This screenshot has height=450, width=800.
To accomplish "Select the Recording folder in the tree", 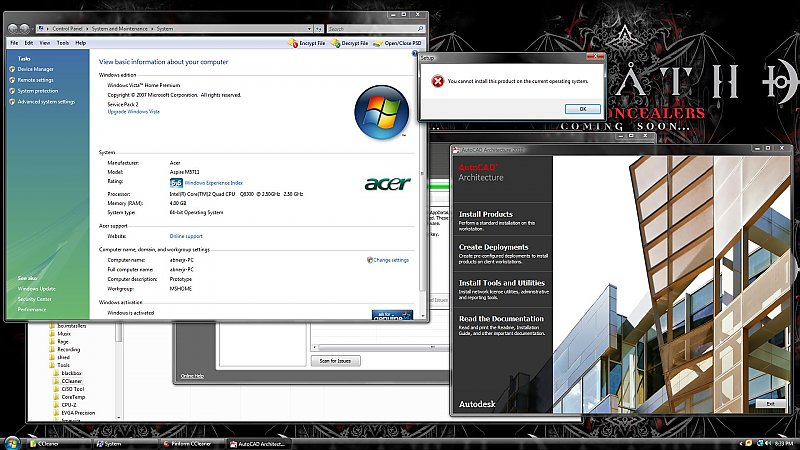I will pos(65,349).
